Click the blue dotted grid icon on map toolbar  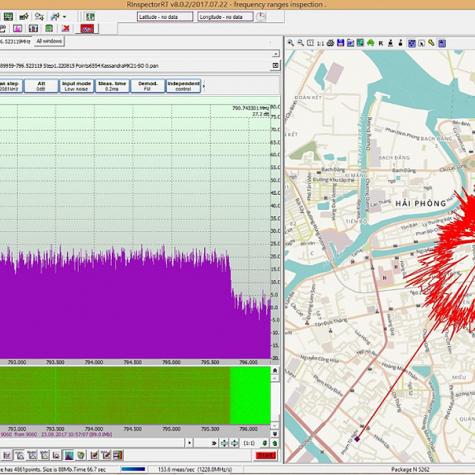click(412, 43)
